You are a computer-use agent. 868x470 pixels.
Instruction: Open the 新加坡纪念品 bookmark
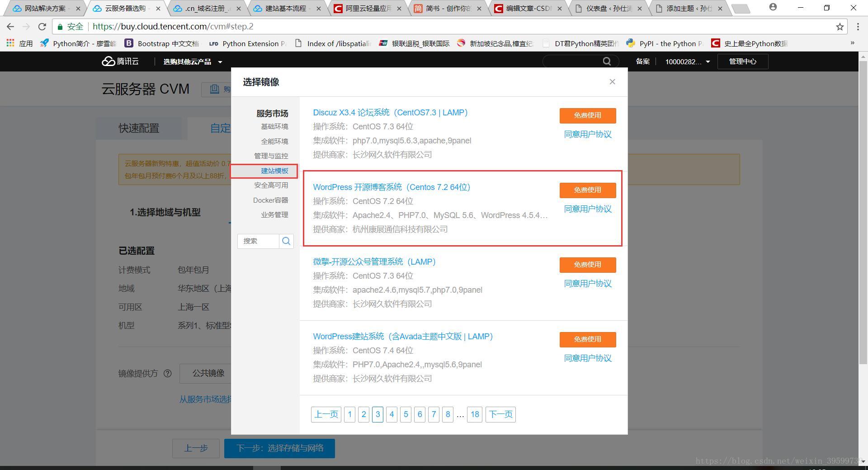click(x=495, y=43)
